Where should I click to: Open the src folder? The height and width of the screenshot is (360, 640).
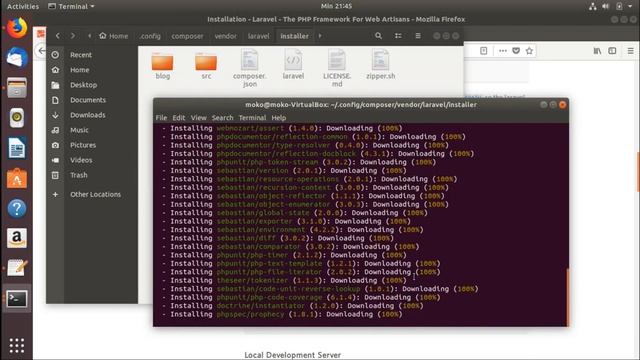click(206, 65)
